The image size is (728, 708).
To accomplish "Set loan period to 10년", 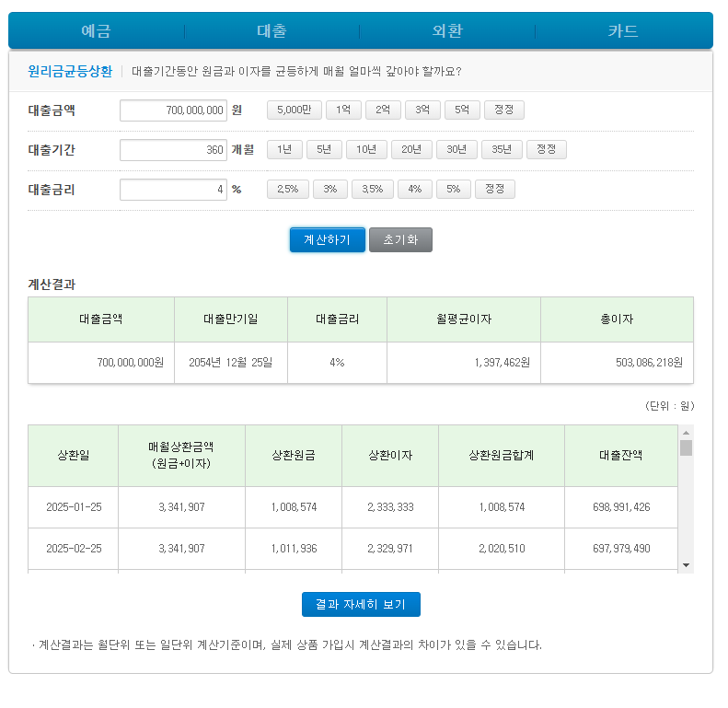I will pyautogui.click(x=366, y=149).
